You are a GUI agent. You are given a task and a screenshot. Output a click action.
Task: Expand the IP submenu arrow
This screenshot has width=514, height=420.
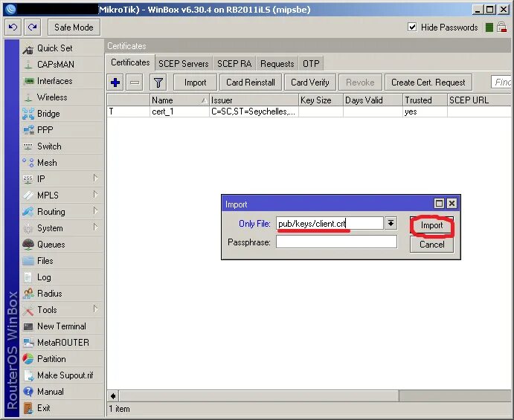(x=95, y=178)
